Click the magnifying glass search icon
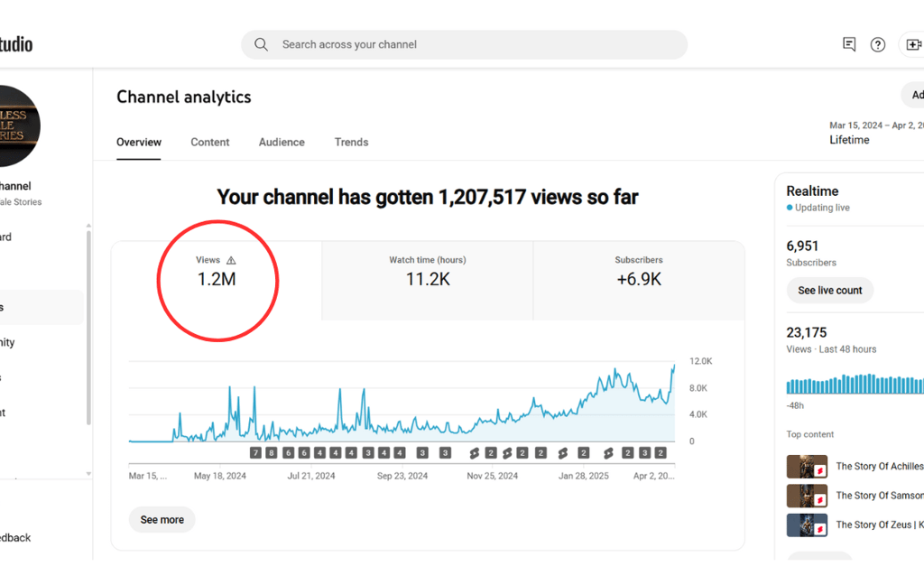 tap(261, 44)
